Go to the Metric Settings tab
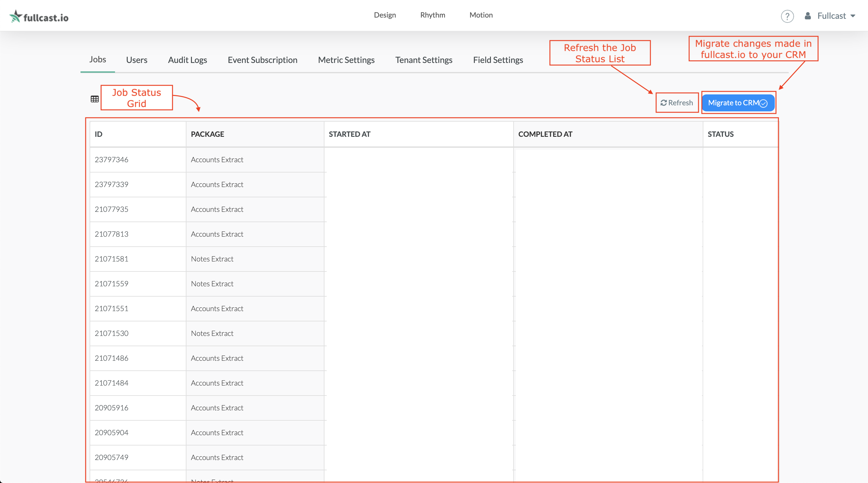868x483 pixels. 346,60
